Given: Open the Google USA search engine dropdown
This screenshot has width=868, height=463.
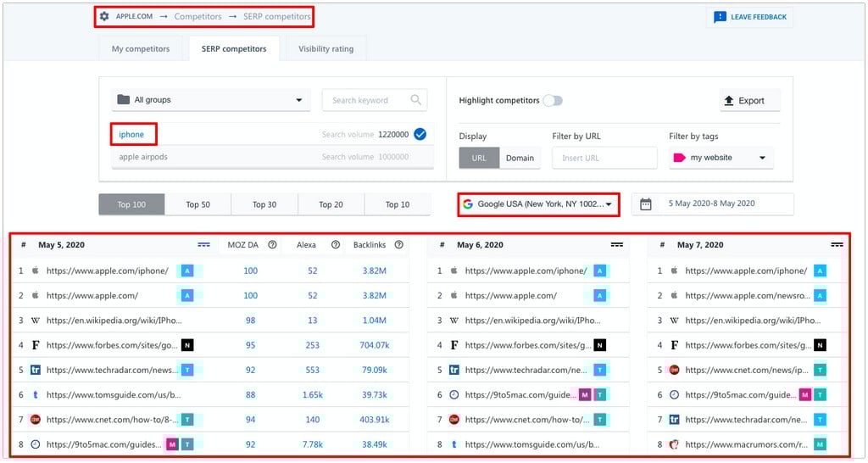Looking at the screenshot, I should pos(538,204).
